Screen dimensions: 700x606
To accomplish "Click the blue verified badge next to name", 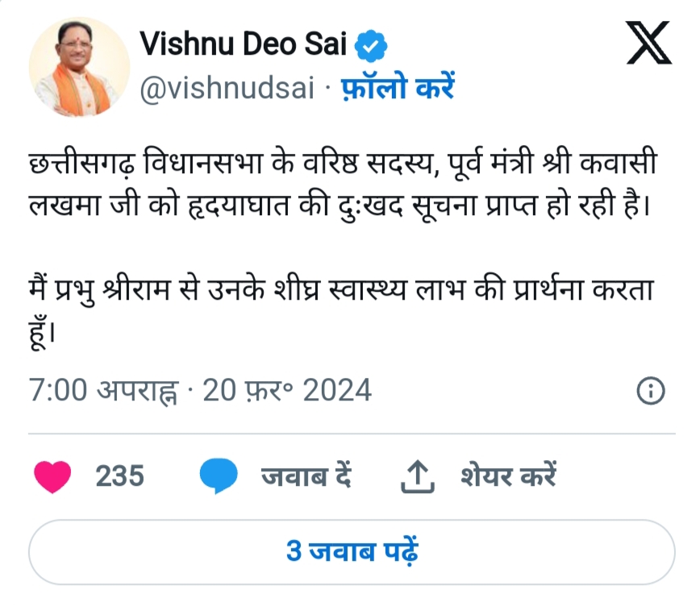I will pyautogui.click(x=371, y=44).
